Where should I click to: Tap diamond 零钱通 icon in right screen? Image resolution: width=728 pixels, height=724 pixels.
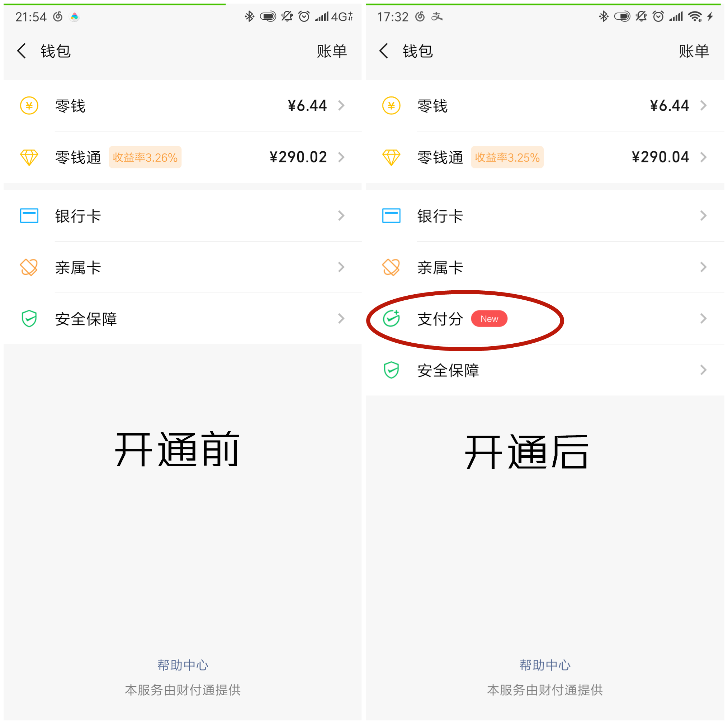point(391,157)
